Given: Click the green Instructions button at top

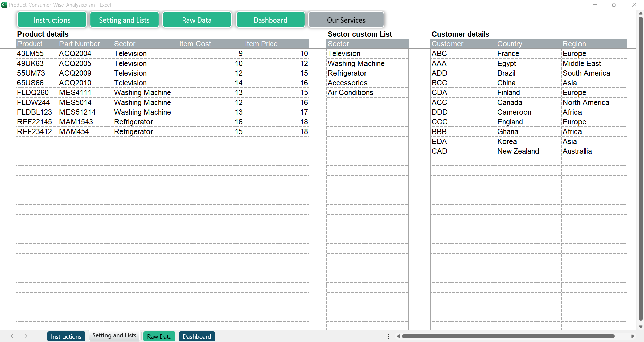Looking at the screenshot, I should [52, 20].
